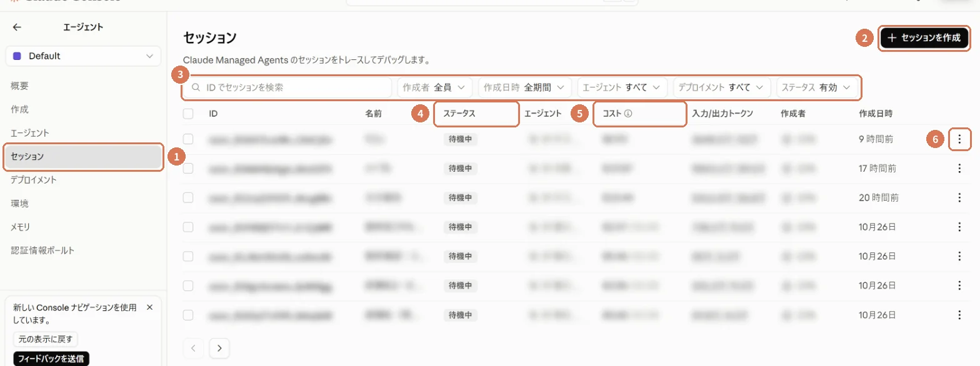Select セッション in the sidebar
Screen dimensions: 980x366
(82, 156)
